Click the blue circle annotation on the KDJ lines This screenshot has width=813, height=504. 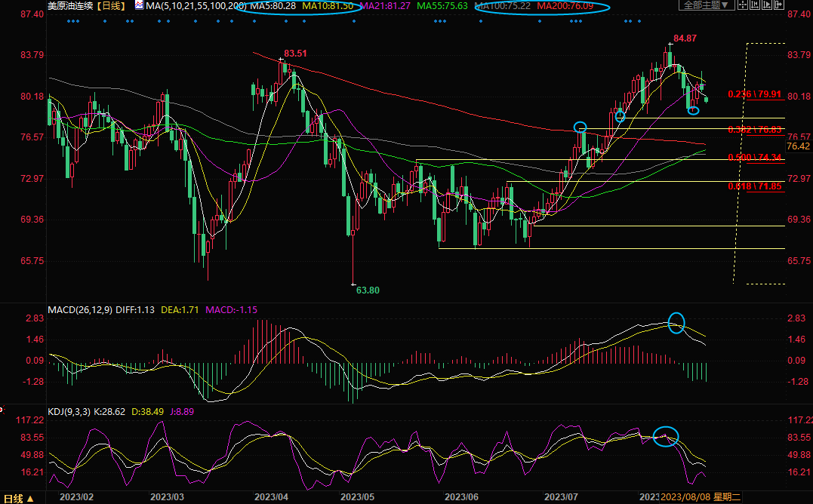pyautogui.click(x=666, y=436)
